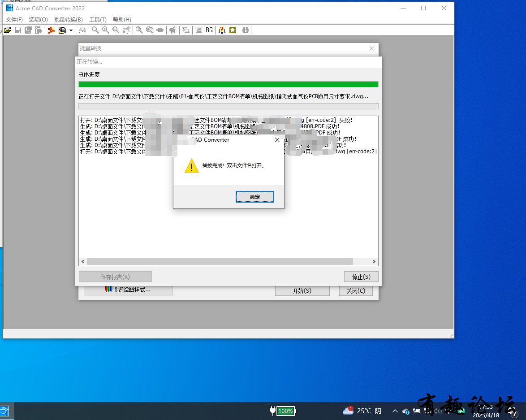Viewport: 526px width, 420px height.
Task: Click the 保存报告(R) button
Action: pos(115,277)
